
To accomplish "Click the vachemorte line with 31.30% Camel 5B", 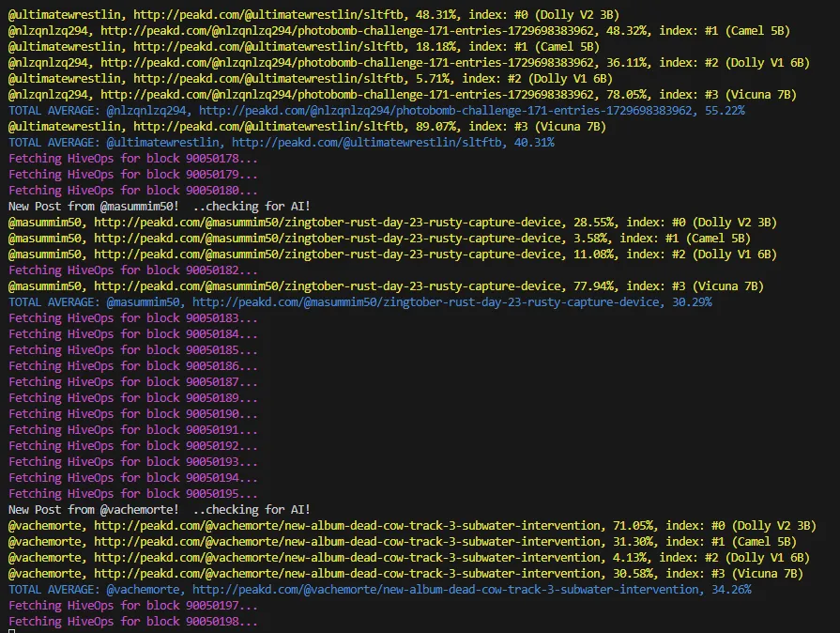I will 403,542.
